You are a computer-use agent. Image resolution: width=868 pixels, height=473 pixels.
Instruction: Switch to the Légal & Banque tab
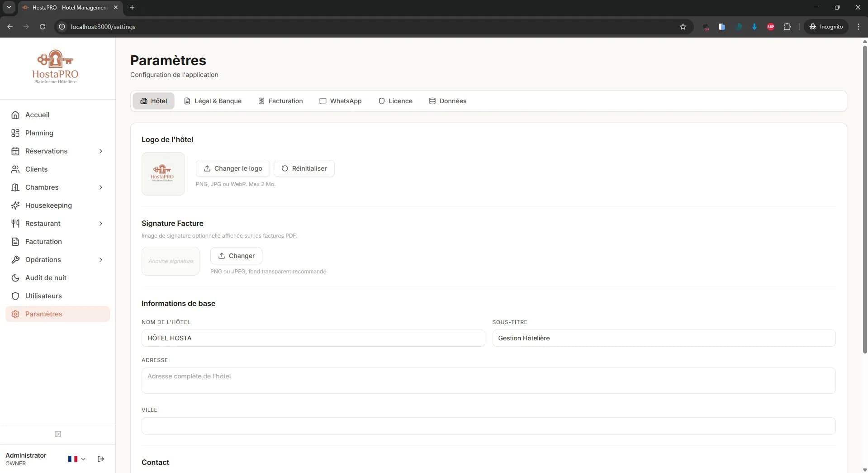tap(213, 101)
